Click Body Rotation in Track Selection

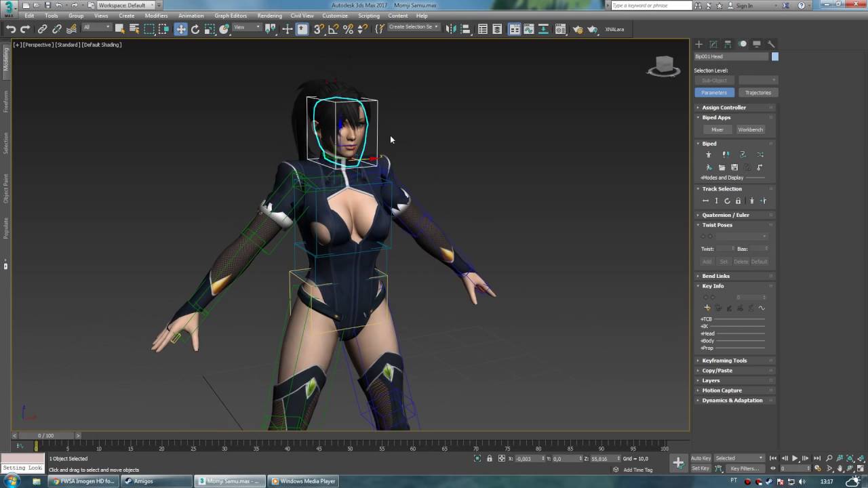(727, 201)
